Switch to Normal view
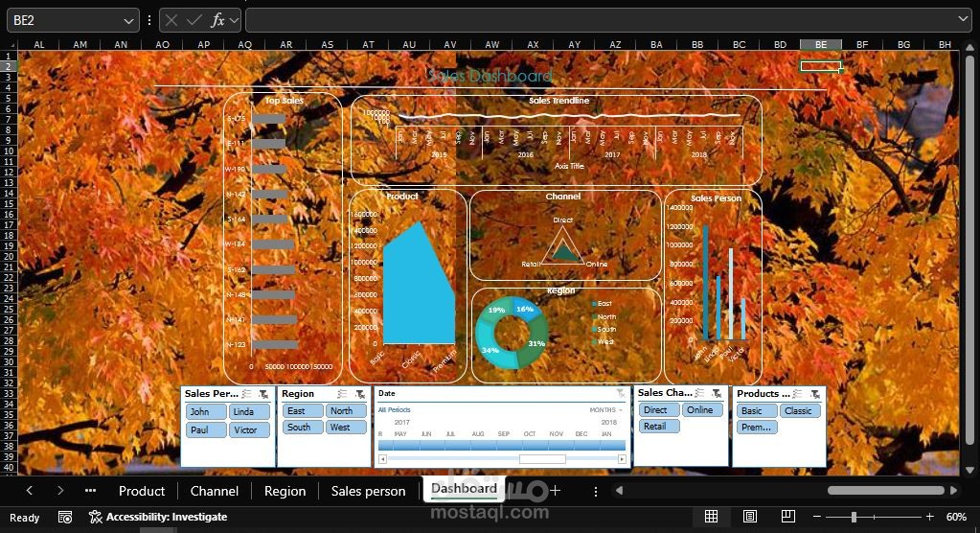980x533 pixels. click(x=711, y=517)
